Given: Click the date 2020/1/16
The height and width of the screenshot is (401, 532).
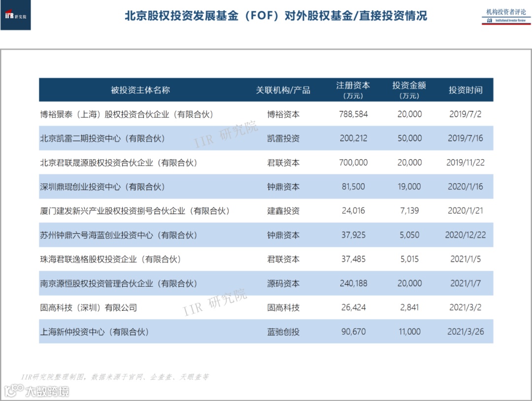Looking at the screenshot, I should coord(465,187).
